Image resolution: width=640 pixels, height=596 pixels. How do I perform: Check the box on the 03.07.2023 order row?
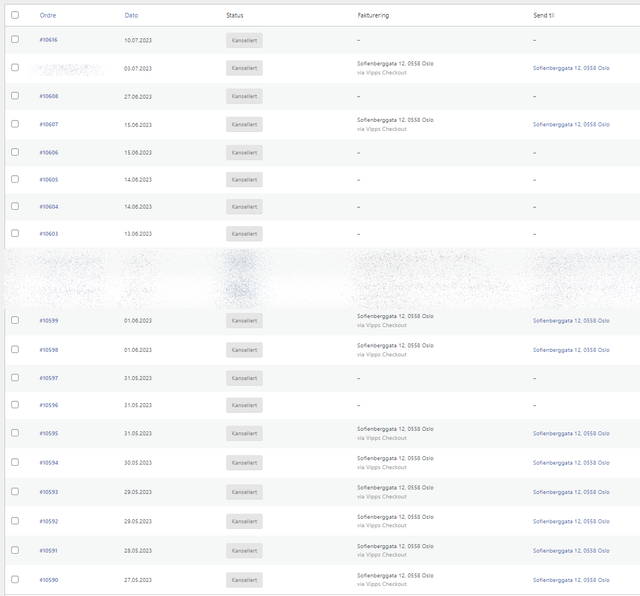point(15,67)
